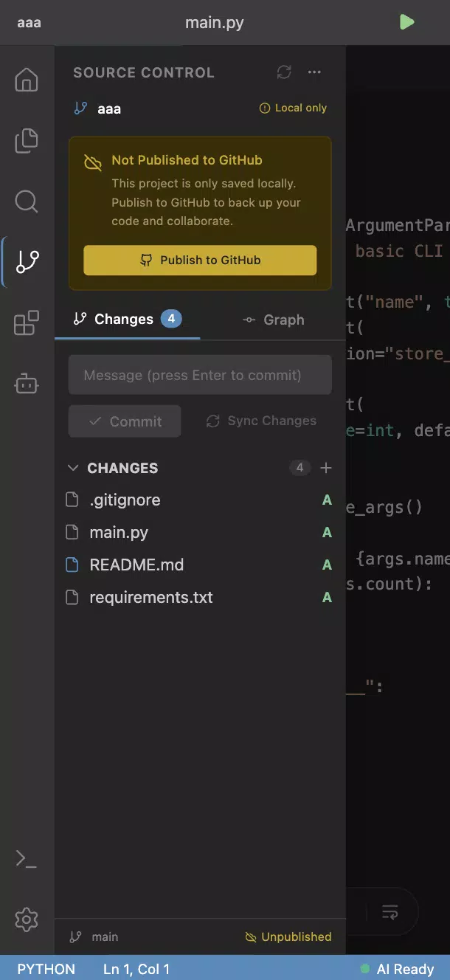Click the AI Ready status indicator
This screenshot has height=980, width=450.
pos(397,969)
